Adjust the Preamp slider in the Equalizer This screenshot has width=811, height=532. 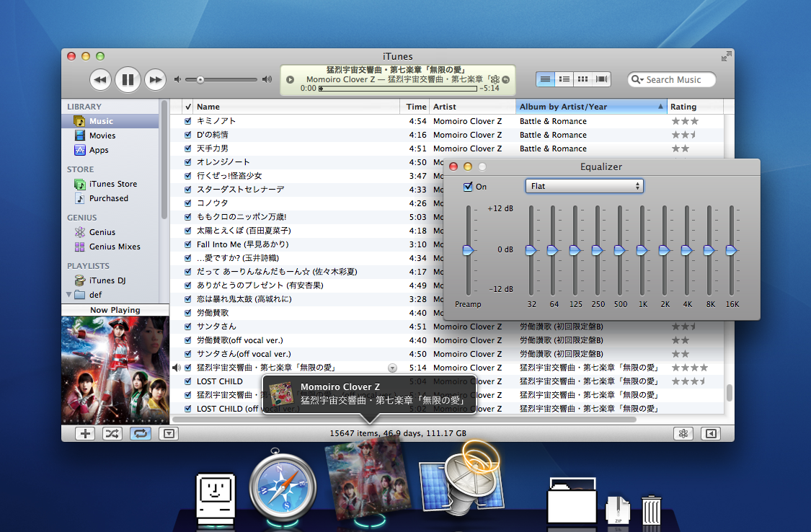coord(468,249)
